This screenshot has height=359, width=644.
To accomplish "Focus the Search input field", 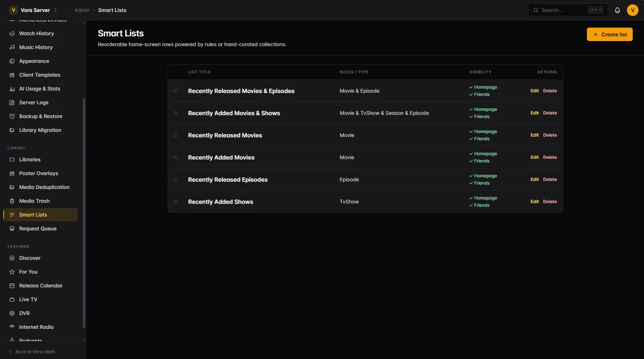I will point(568,10).
